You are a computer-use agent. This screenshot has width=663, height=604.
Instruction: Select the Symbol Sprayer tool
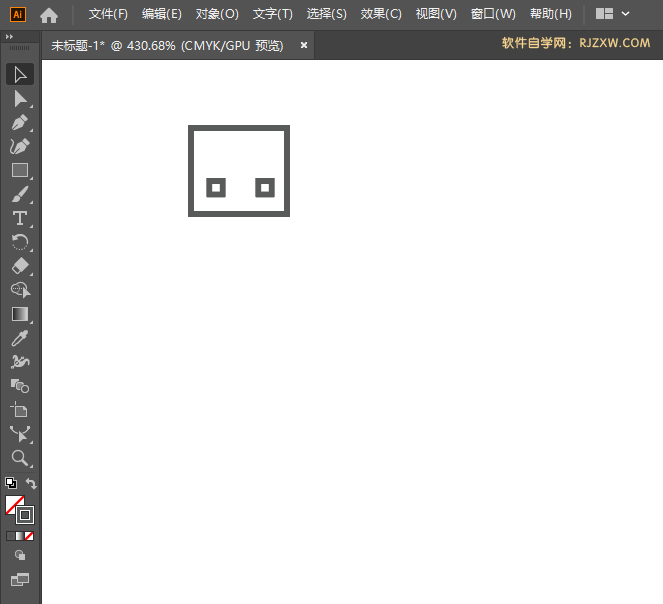(x=20, y=362)
